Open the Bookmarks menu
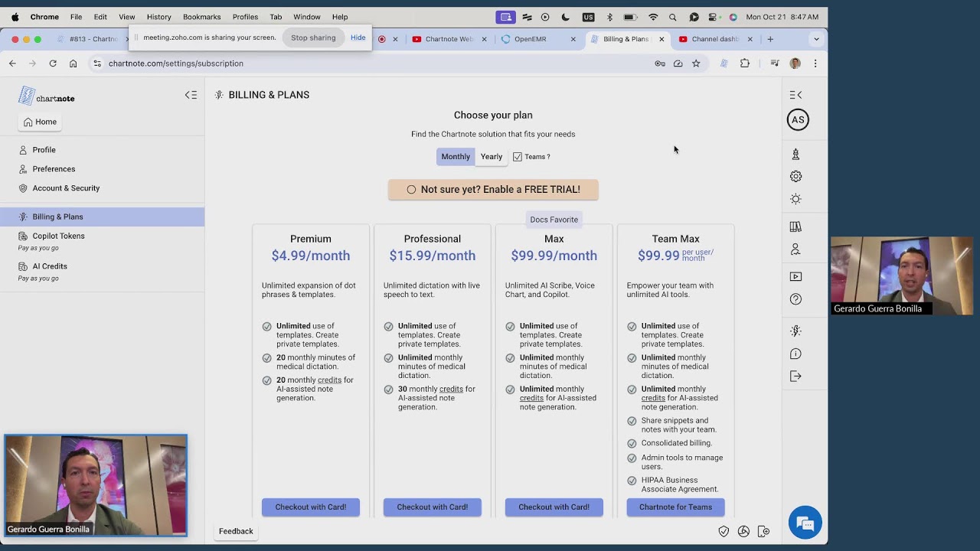This screenshot has width=980, height=551. (202, 17)
